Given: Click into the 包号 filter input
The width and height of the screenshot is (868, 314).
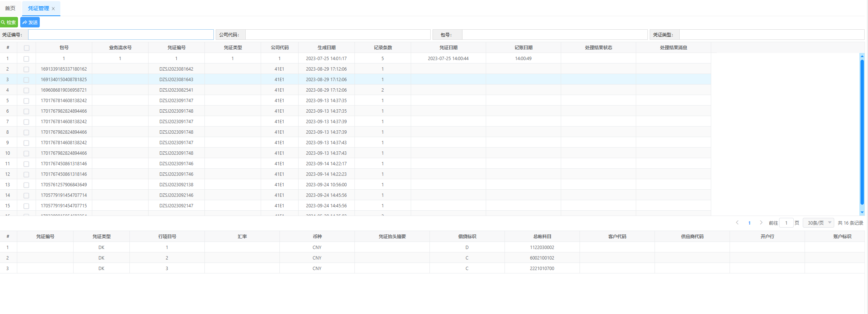Looking at the screenshot, I should coord(554,35).
